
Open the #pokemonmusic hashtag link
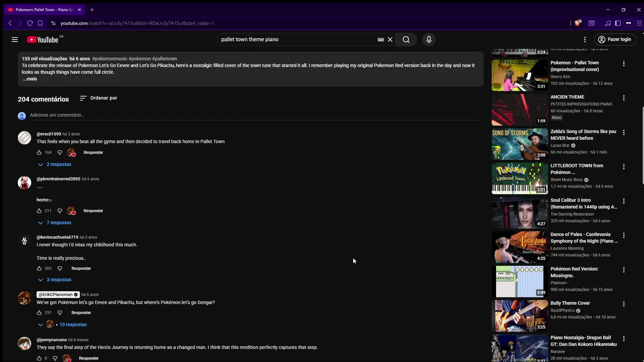[x=110, y=59]
